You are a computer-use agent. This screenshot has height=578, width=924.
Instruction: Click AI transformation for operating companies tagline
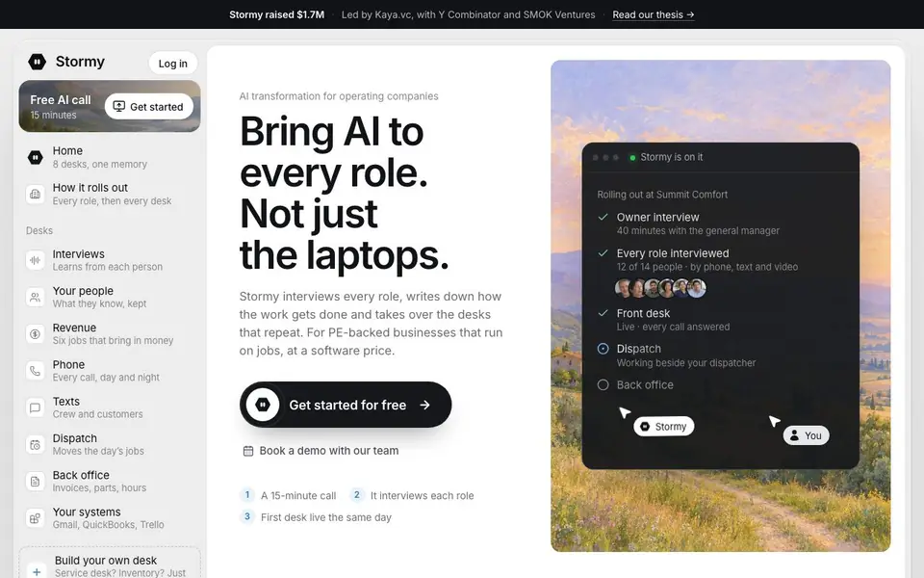pyautogui.click(x=339, y=96)
